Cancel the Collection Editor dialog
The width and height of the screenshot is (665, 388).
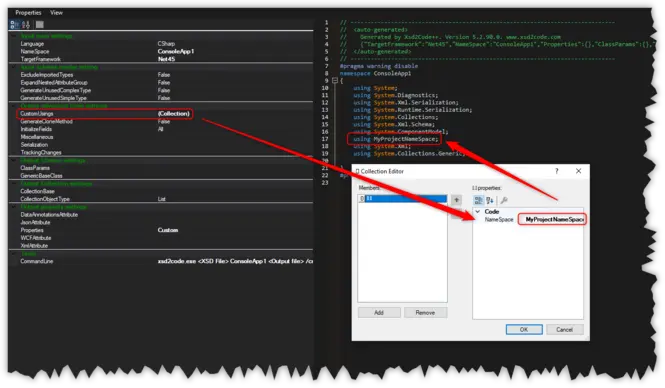(x=564, y=329)
